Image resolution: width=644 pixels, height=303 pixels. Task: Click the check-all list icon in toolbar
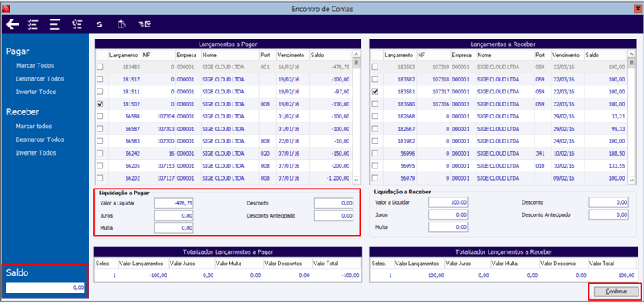(x=33, y=24)
